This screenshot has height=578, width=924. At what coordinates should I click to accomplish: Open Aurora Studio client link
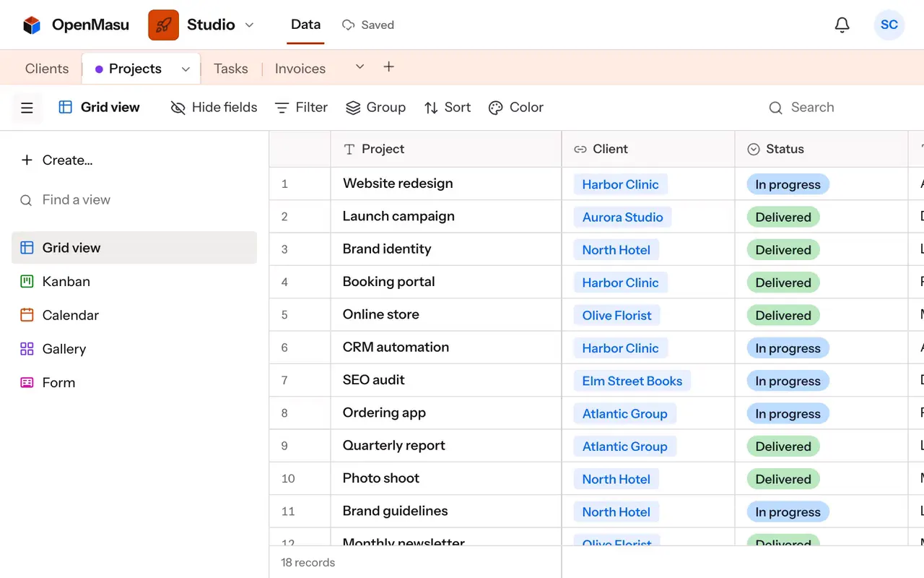[x=622, y=217]
